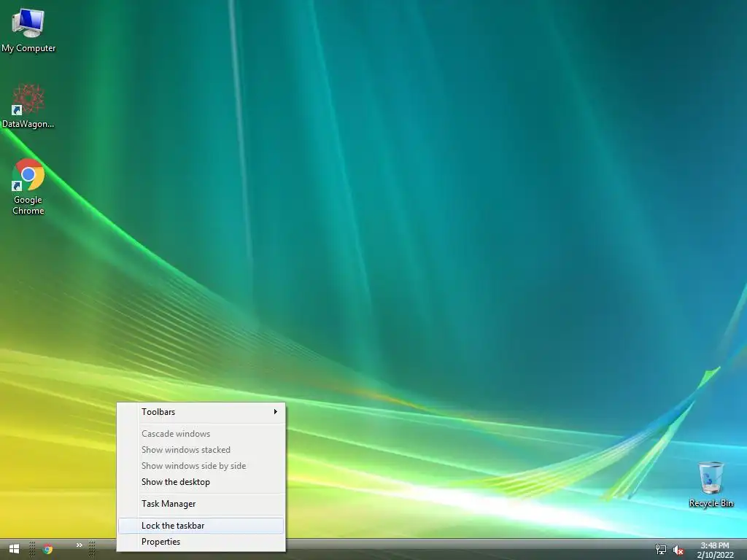Open Task Manager from the context menu

[201, 504]
